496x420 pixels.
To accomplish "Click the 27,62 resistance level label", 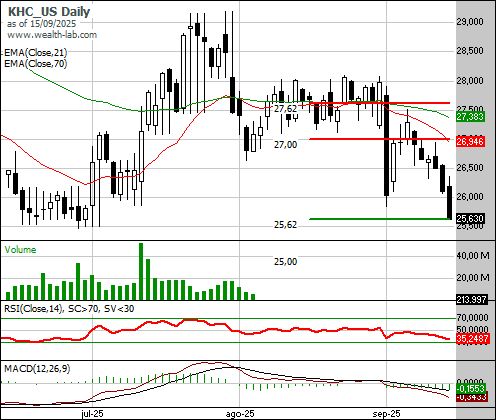I will pyautogui.click(x=285, y=109).
